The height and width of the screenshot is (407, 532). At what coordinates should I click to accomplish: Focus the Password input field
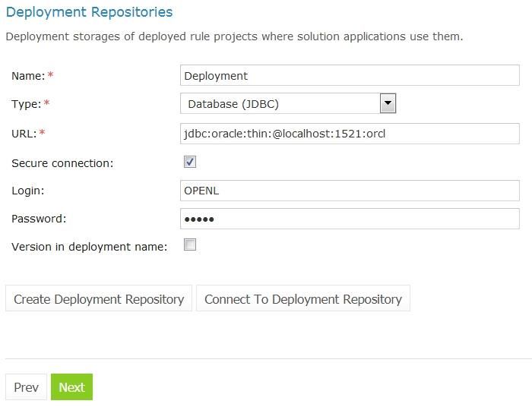point(350,219)
